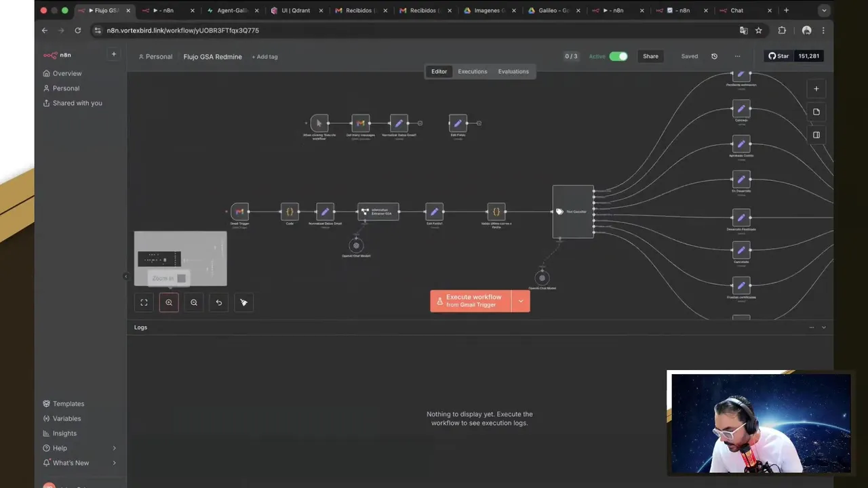Open the OpenAI Chat Model1 sub-node
The image size is (868, 488).
tap(356, 245)
